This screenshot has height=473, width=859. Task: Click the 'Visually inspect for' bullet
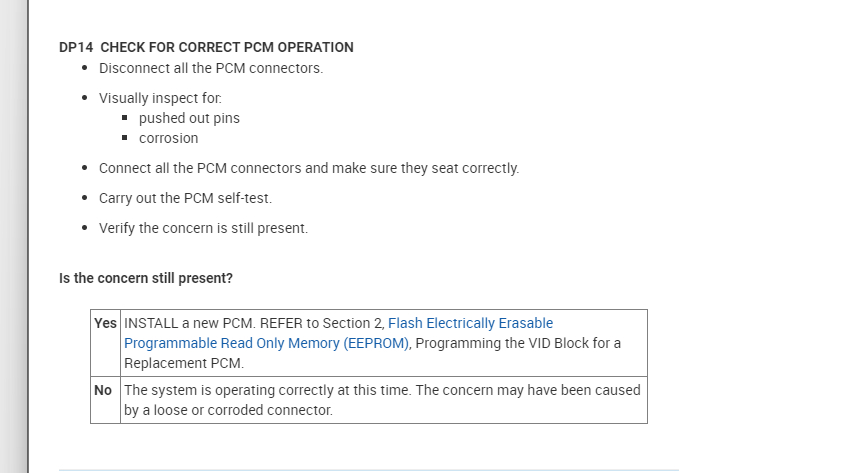pyautogui.click(x=160, y=98)
